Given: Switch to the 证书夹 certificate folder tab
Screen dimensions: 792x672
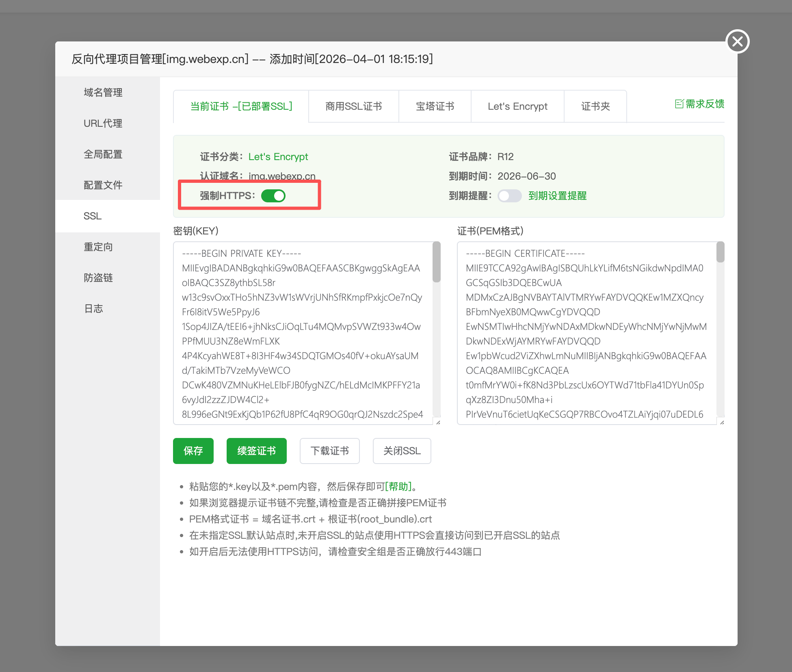Looking at the screenshot, I should click(595, 106).
